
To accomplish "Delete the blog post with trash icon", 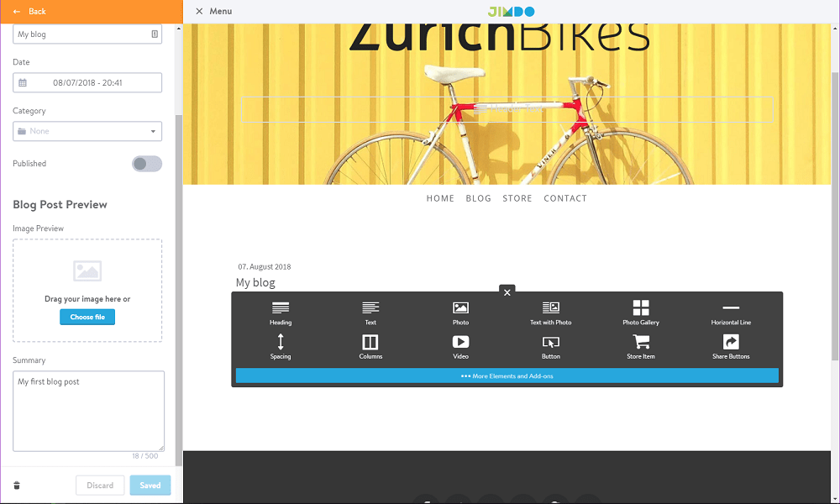I will click(17, 486).
